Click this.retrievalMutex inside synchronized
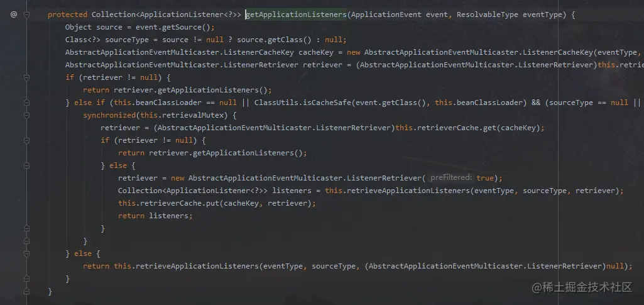Screen dimensions: 644x305 182,116
